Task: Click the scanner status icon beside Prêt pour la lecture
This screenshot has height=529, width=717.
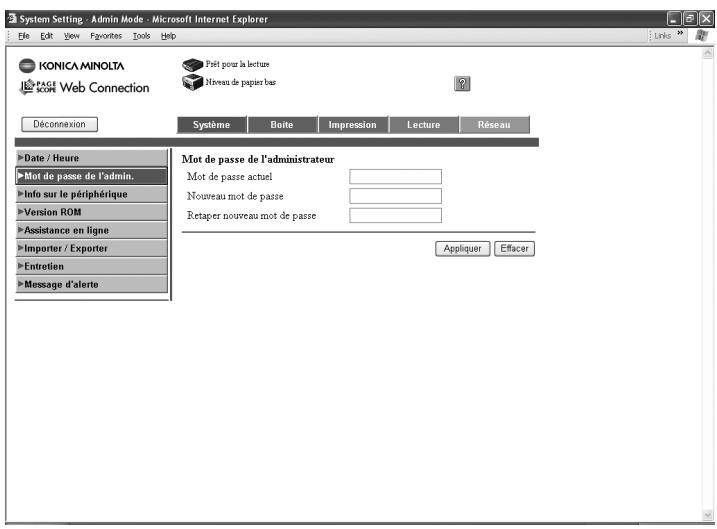Action: (192, 64)
